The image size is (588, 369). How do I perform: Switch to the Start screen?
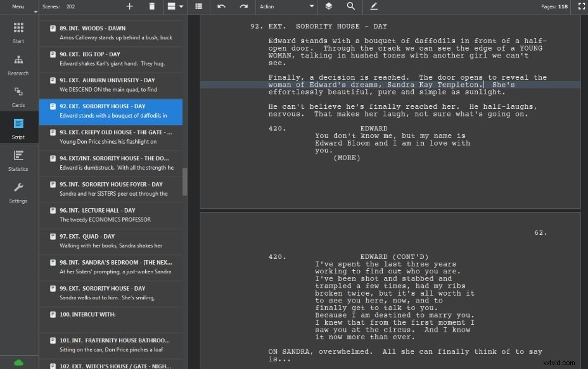(x=18, y=30)
